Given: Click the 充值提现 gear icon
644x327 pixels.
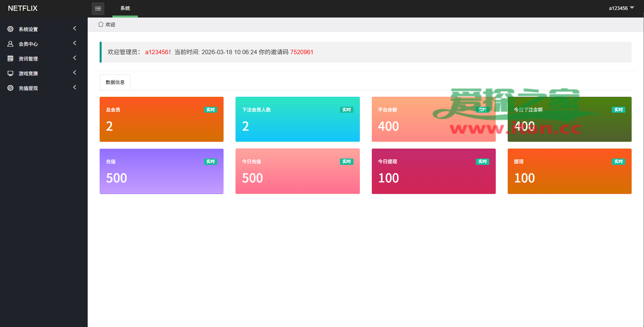Looking at the screenshot, I should point(10,88).
